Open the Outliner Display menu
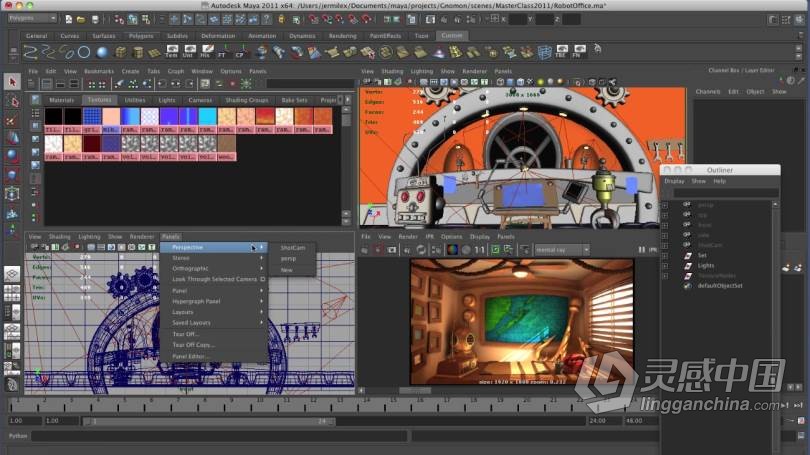The image size is (810, 455). (674, 181)
